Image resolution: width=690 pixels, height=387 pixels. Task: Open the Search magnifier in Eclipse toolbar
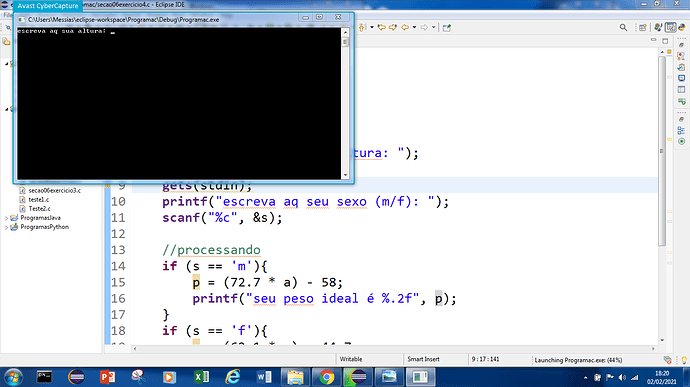click(x=623, y=28)
